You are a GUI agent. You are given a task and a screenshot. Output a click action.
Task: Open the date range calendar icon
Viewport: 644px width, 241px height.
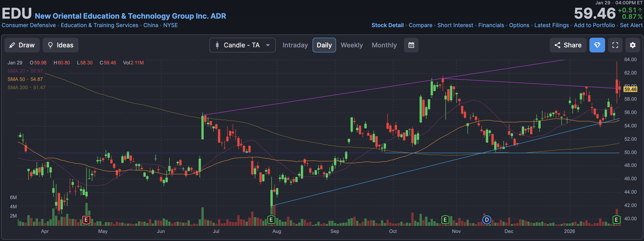(x=411, y=45)
